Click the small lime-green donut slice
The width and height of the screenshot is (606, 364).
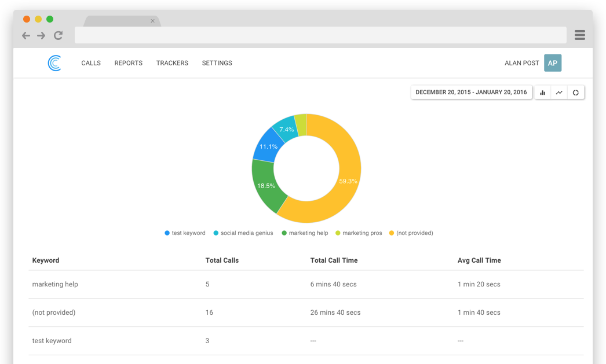tap(301, 124)
